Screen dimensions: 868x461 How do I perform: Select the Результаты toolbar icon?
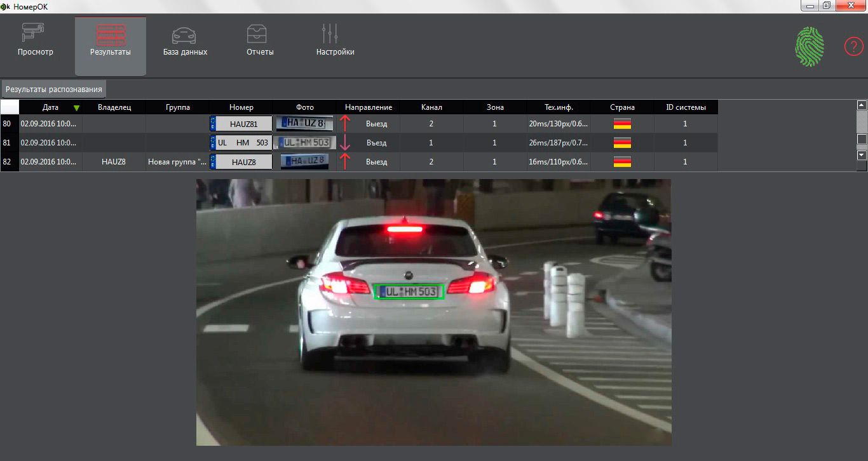tap(111, 40)
